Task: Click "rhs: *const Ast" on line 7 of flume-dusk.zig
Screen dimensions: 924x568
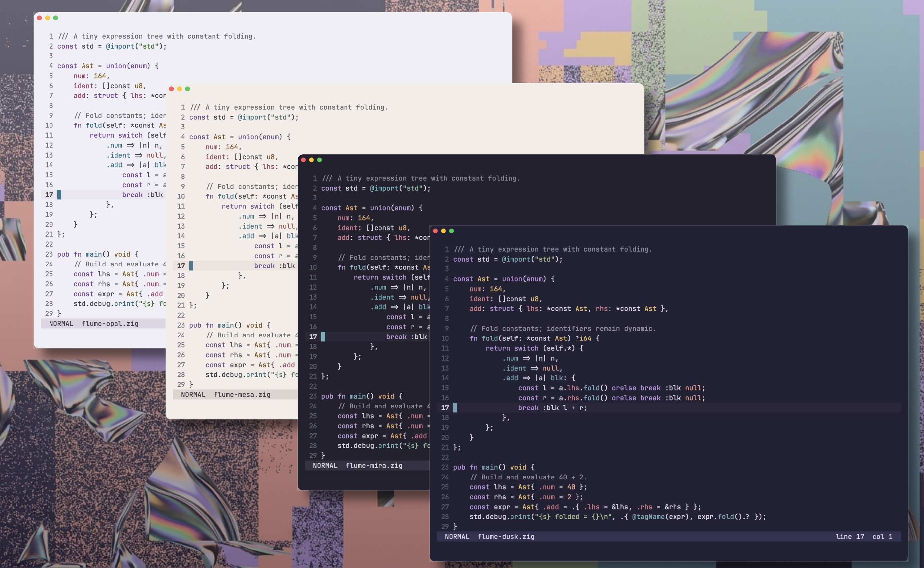Action: pos(626,309)
